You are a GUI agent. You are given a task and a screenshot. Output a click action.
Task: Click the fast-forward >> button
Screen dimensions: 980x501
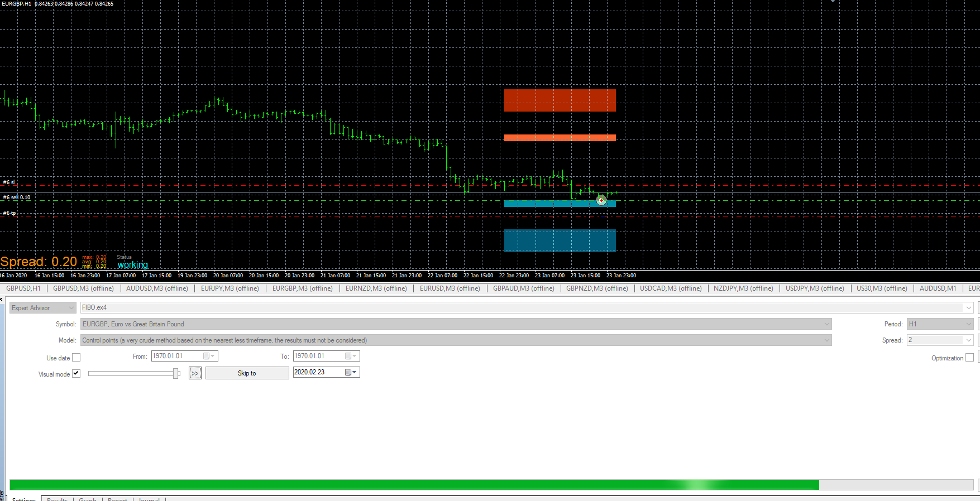[195, 373]
